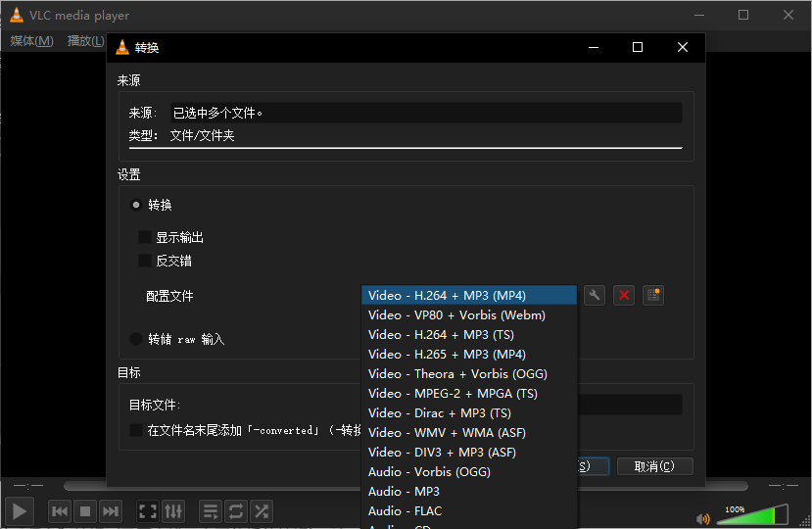Image resolution: width=812 pixels, height=529 pixels.
Task: Enable the 反交错 checkbox
Action: [x=145, y=261]
